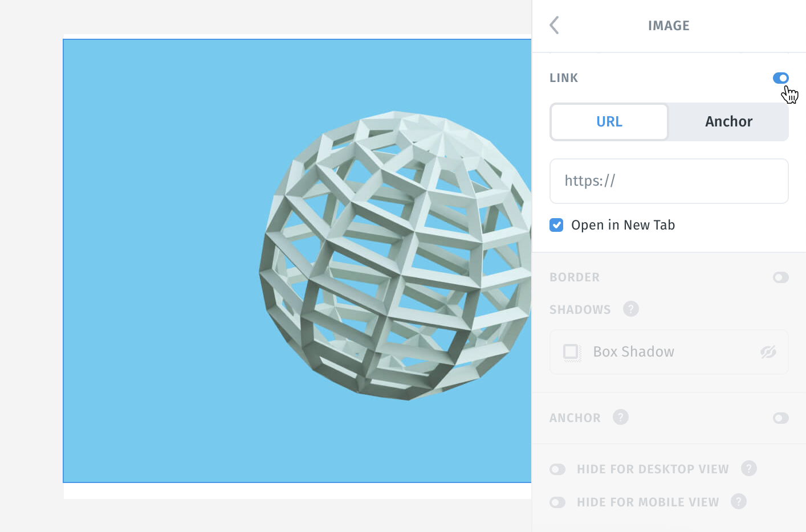Open the Box Shadow settings row
806x532 pixels.
(669, 352)
